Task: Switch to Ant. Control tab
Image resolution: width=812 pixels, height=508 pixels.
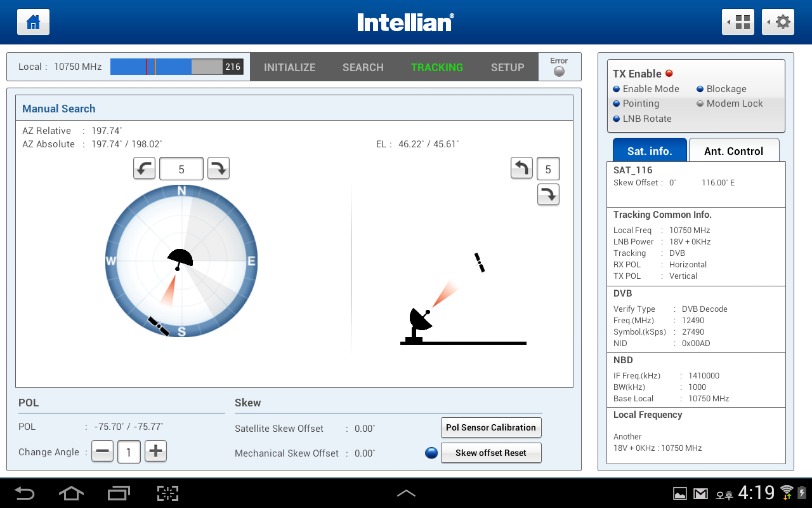Action: pyautogui.click(x=734, y=150)
